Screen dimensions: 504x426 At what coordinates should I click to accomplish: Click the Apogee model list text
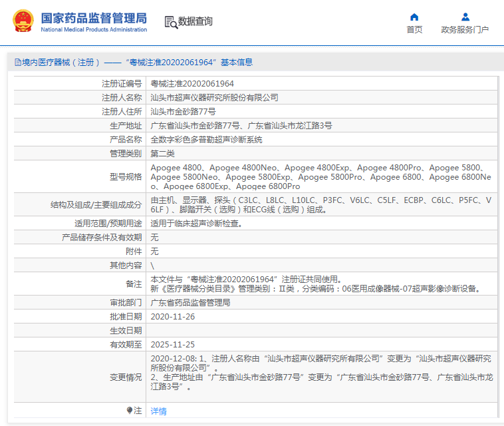(320, 176)
